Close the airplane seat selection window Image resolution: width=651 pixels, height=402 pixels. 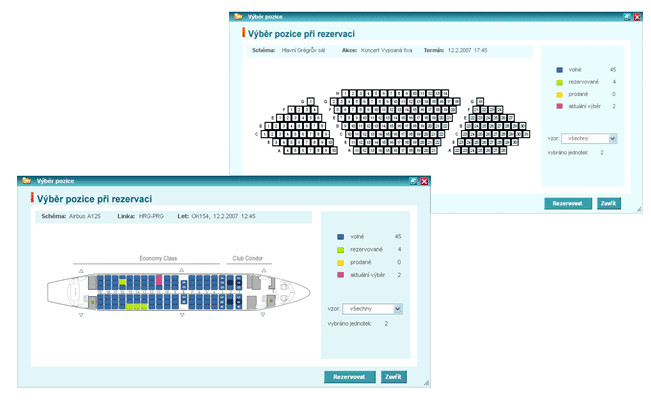coord(424,181)
